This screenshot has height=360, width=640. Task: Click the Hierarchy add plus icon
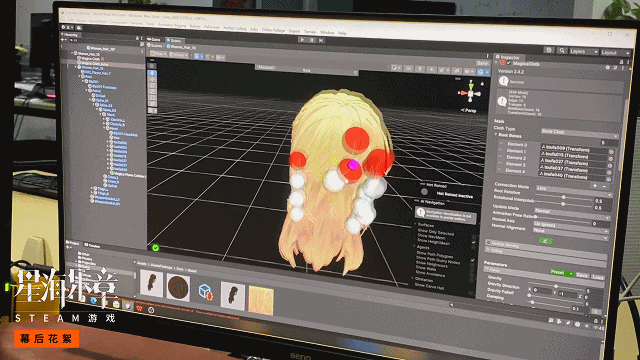(63, 40)
